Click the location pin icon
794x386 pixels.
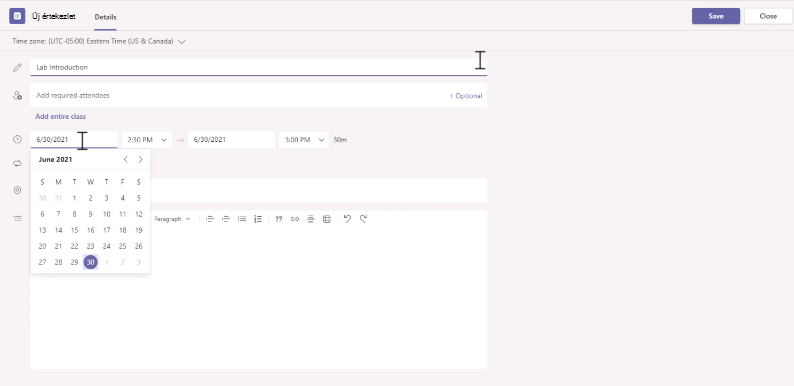pos(17,190)
